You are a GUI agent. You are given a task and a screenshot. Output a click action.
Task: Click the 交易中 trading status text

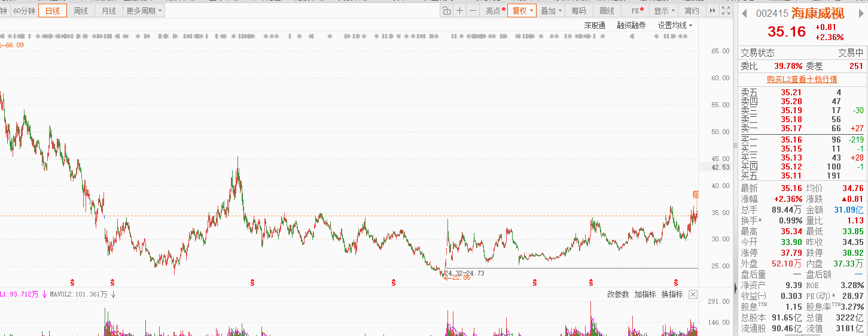pyautogui.click(x=851, y=53)
